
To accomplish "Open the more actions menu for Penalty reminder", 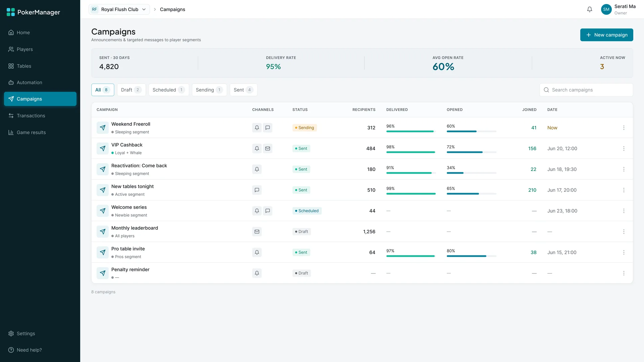I will (624, 273).
